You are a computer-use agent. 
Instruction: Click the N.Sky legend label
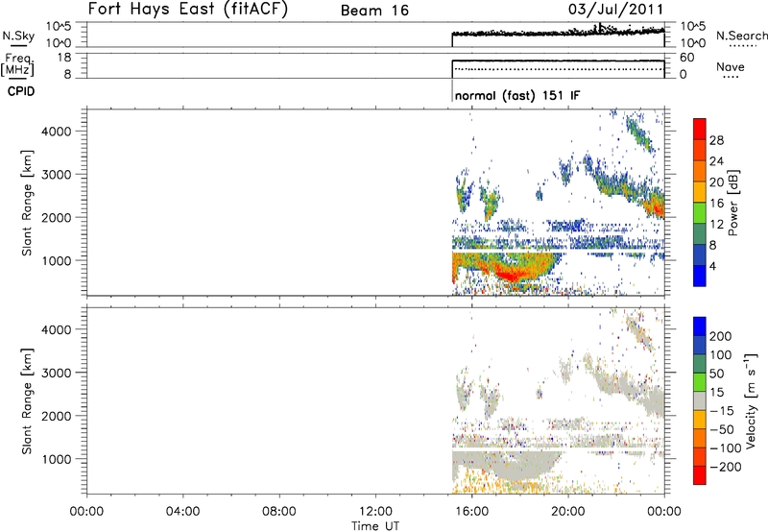point(18,36)
